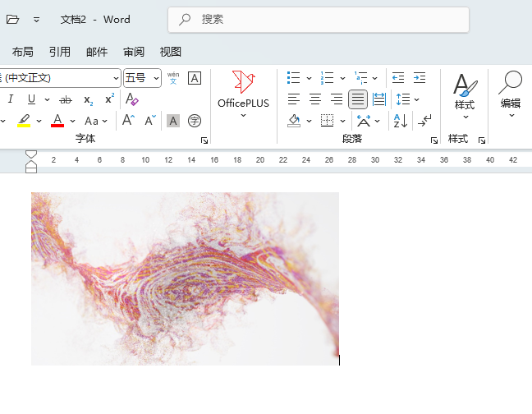Click the character border A icon
The height and width of the screenshot is (414, 532).
(195, 78)
